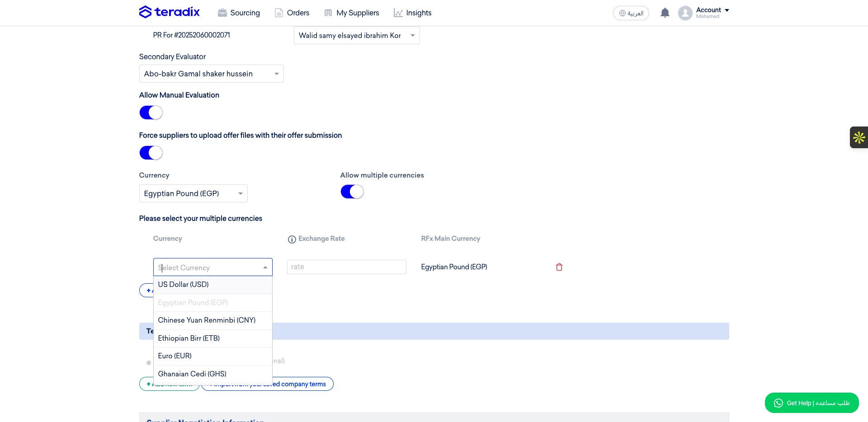Image resolution: width=868 pixels, height=422 pixels.
Task: Delete the currency row with trash icon
Action: (x=559, y=267)
